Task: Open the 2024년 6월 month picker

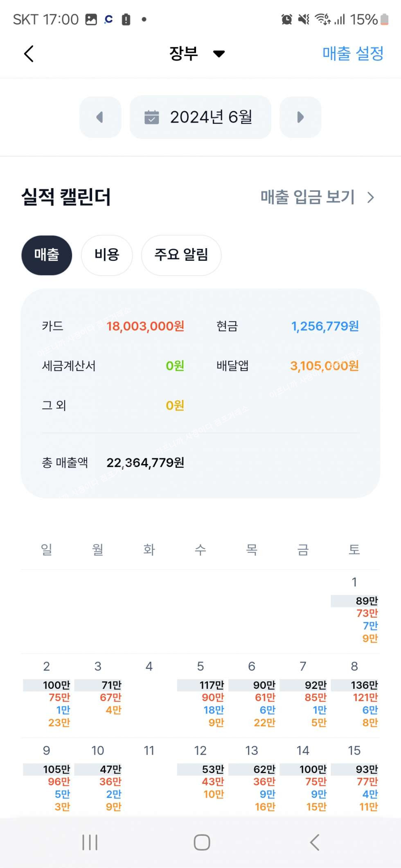Action: (200, 117)
